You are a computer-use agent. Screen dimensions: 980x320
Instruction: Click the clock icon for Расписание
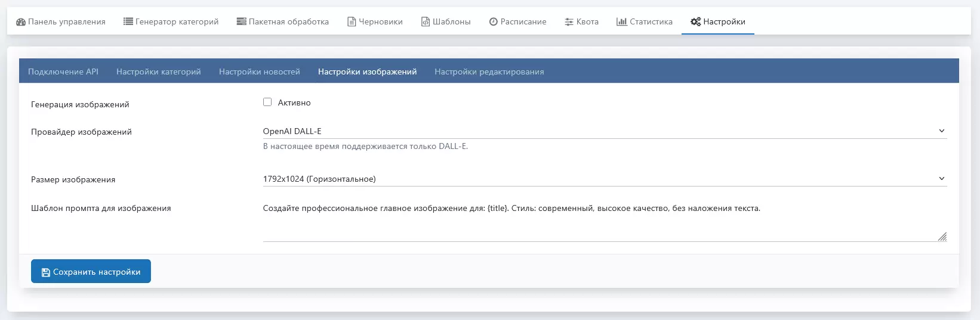(x=494, y=22)
